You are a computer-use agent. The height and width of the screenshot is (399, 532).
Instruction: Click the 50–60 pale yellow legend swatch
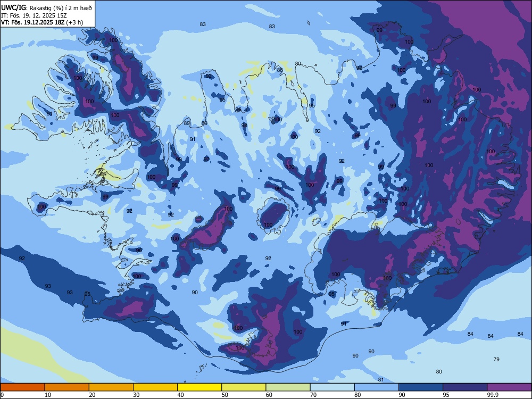point(244,387)
